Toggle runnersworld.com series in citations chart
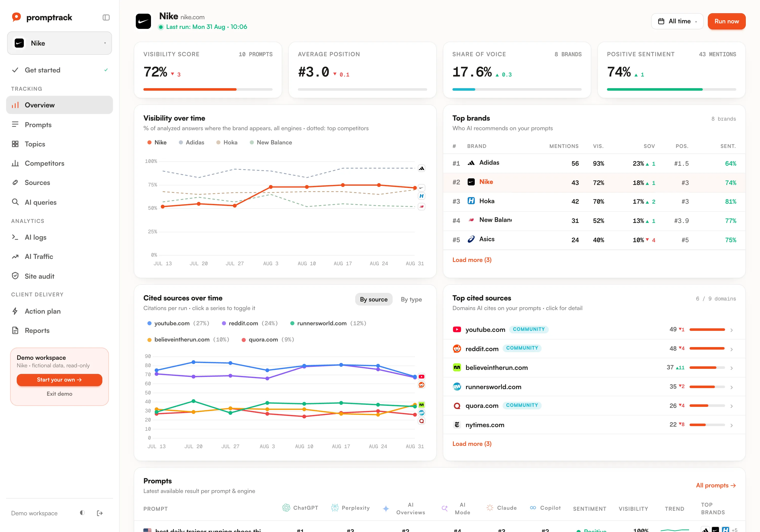 tap(328, 324)
